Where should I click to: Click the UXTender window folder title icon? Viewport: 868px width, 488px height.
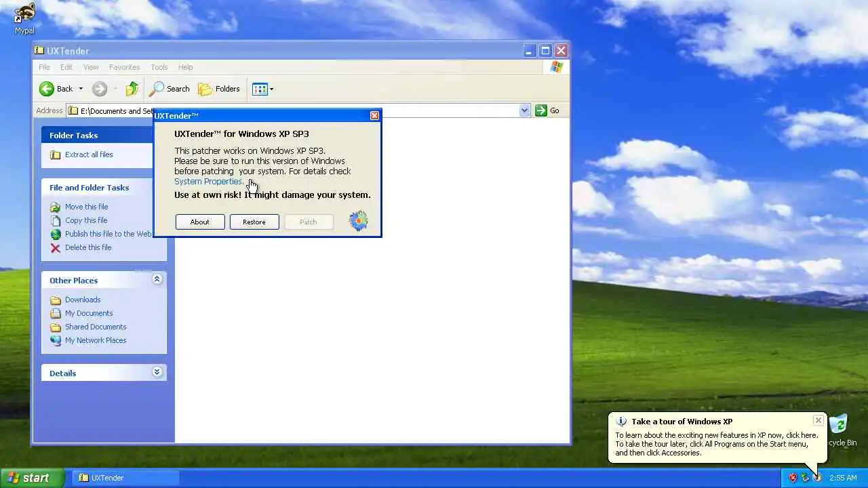(x=39, y=51)
